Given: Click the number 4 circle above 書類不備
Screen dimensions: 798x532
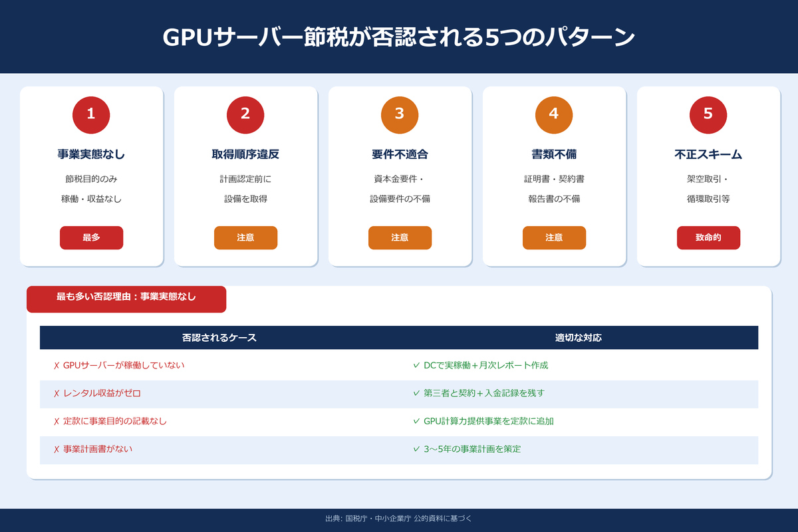Looking at the screenshot, I should [x=554, y=114].
